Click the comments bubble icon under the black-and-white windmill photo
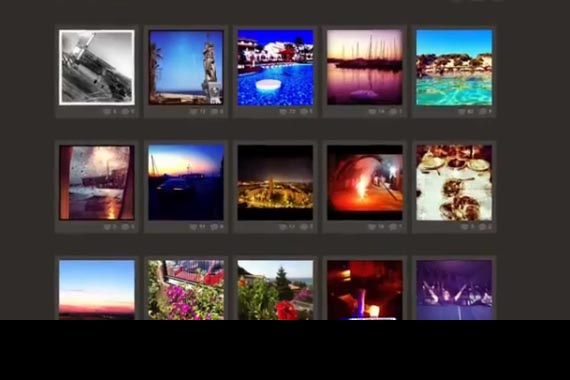The image size is (570, 380). click(125, 112)
